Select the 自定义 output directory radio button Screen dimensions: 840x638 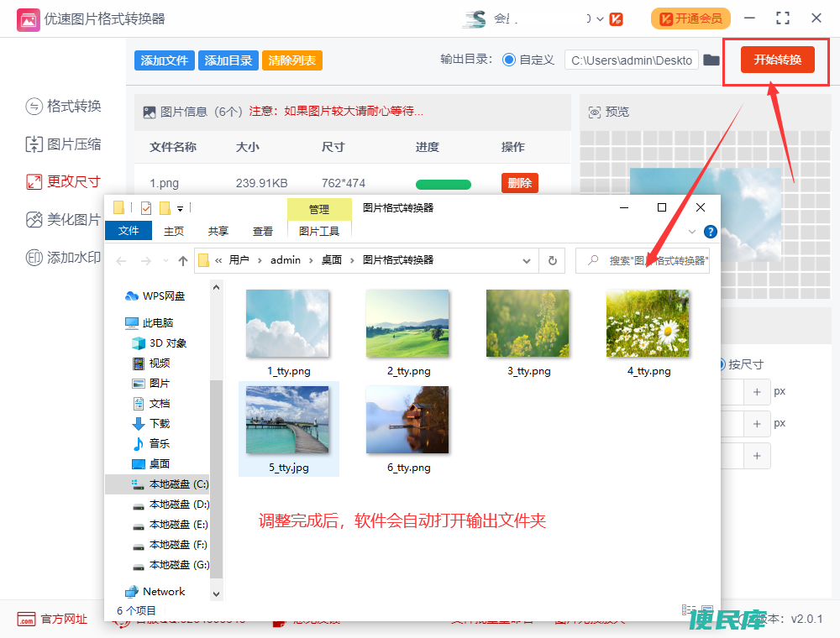pyautogui.click(x=509, y=60)
